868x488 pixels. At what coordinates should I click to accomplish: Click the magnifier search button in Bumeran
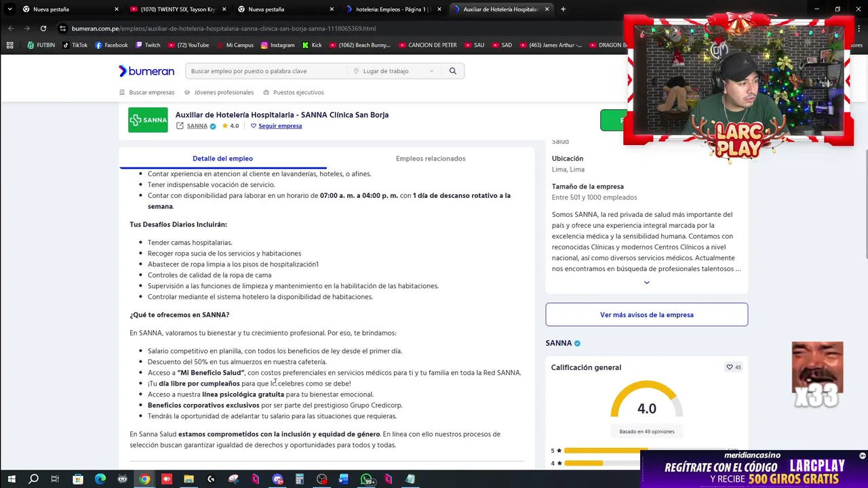[452, 71]
